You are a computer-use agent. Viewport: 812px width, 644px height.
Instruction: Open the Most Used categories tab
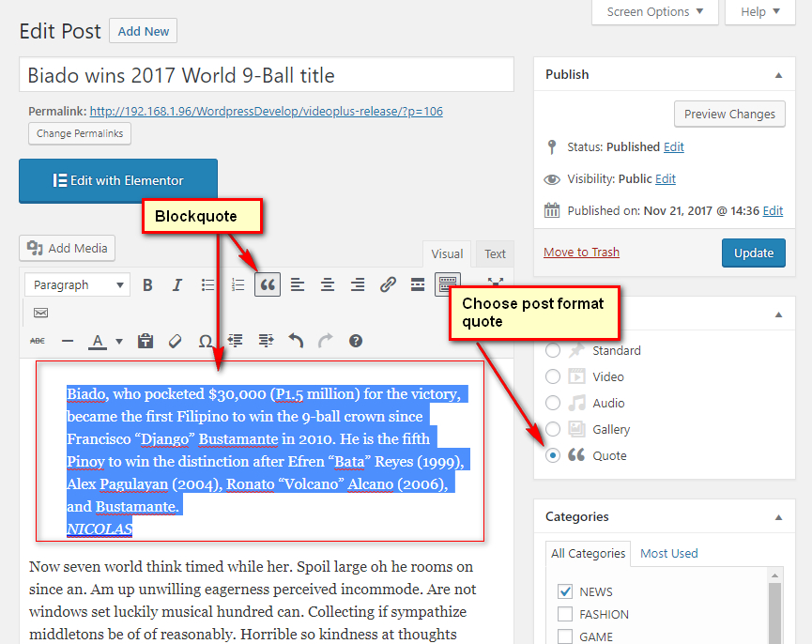(668, 553)
